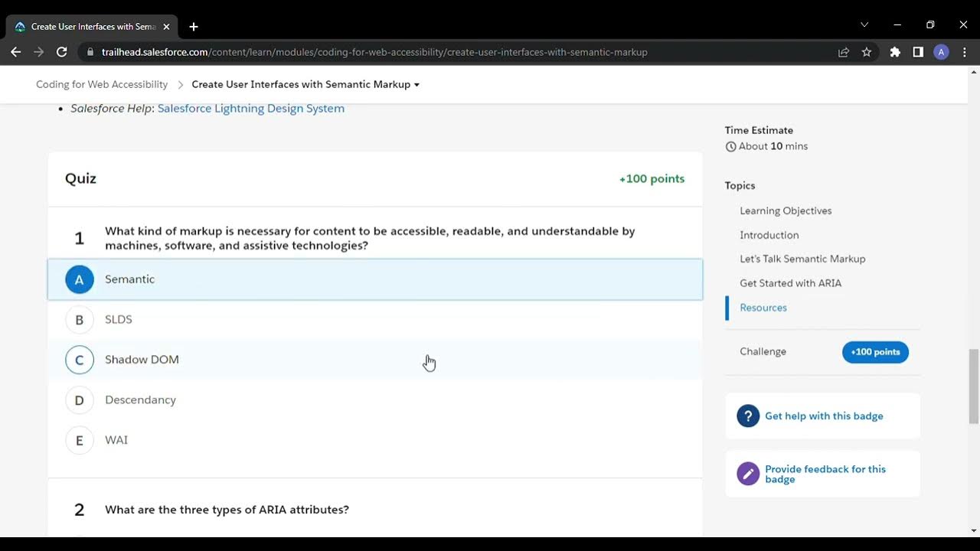Click the page vertical scrollbar thumb
Viewport: 980px width, 551px height.
click(x=974, y=386)
